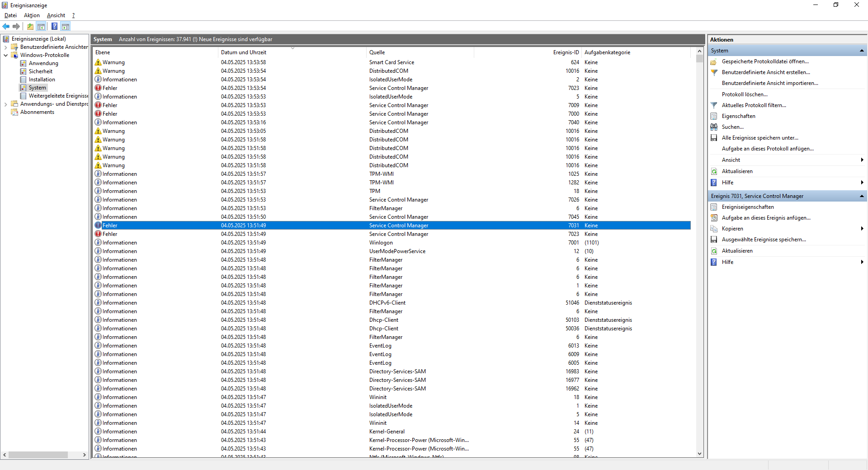
Task: Click the binoculars Suchen icon
Action: click(x=714, y=127)
